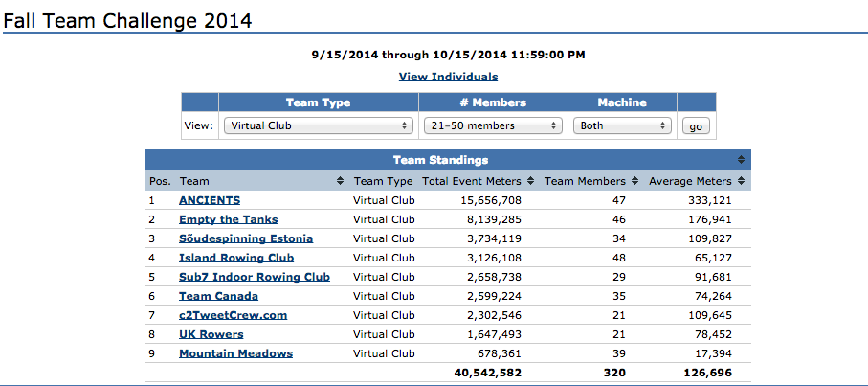View the Team Canada team
This screenshot has width=868, height=386.
tap(218, 296)
